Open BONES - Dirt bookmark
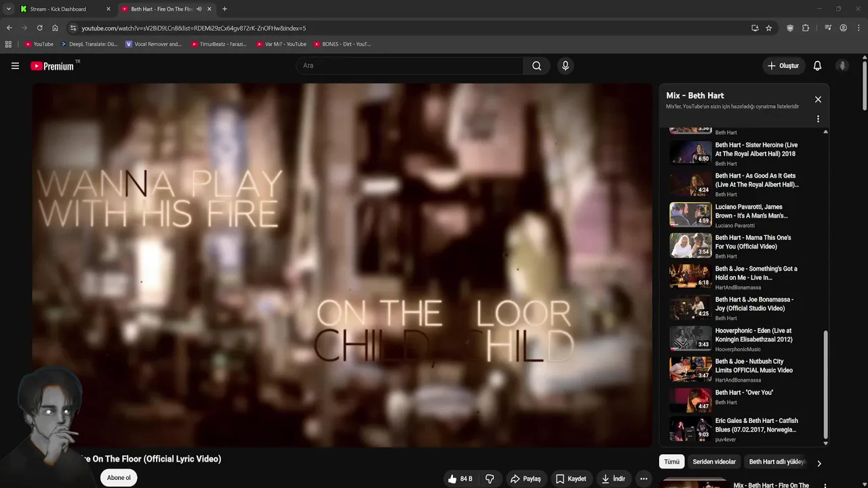The height and width of the screenshot is (488, 868). [342, 44]
